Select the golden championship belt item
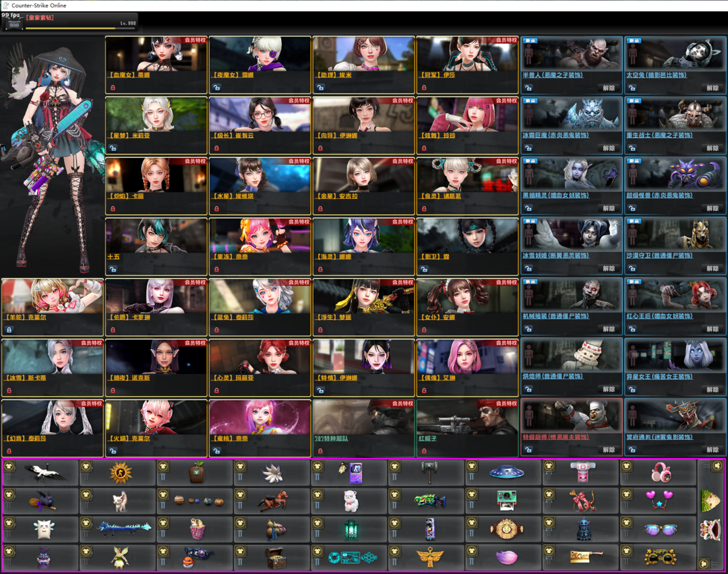The height and width of the screenshot is (574, 728). point(506,530)
